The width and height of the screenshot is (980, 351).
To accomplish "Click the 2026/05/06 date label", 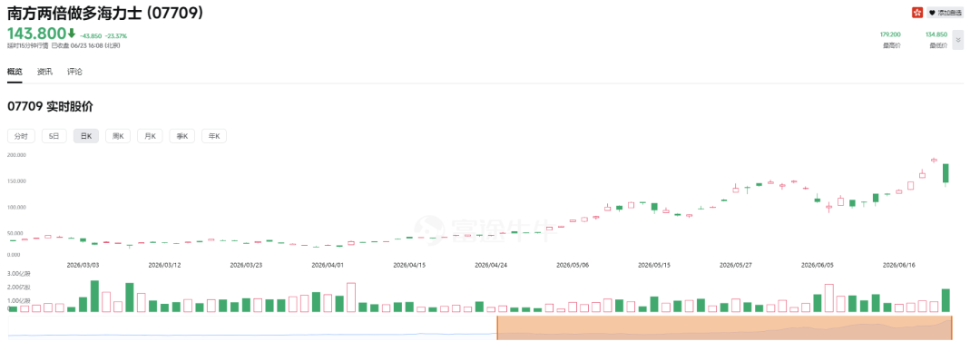I will click(573, 265).
